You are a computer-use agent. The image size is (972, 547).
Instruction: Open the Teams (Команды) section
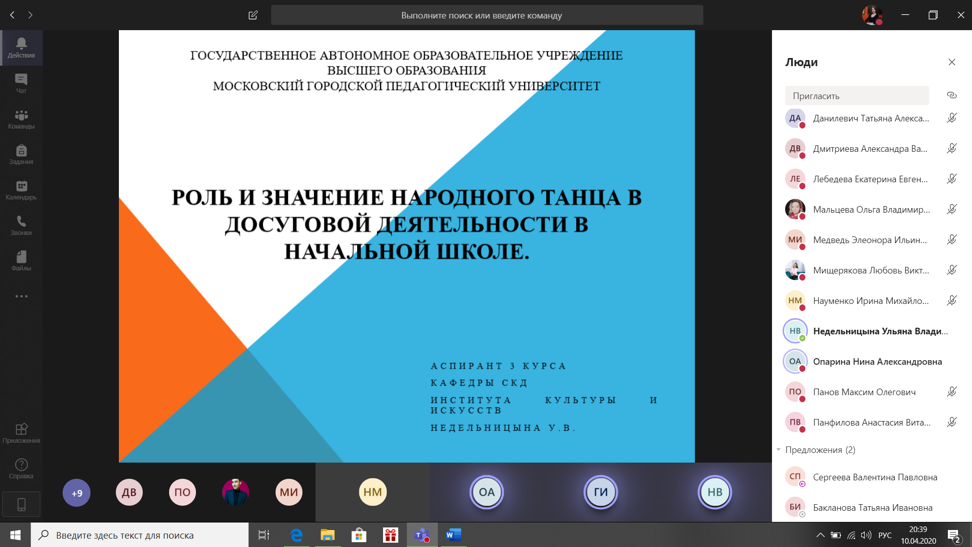[21, 118]
